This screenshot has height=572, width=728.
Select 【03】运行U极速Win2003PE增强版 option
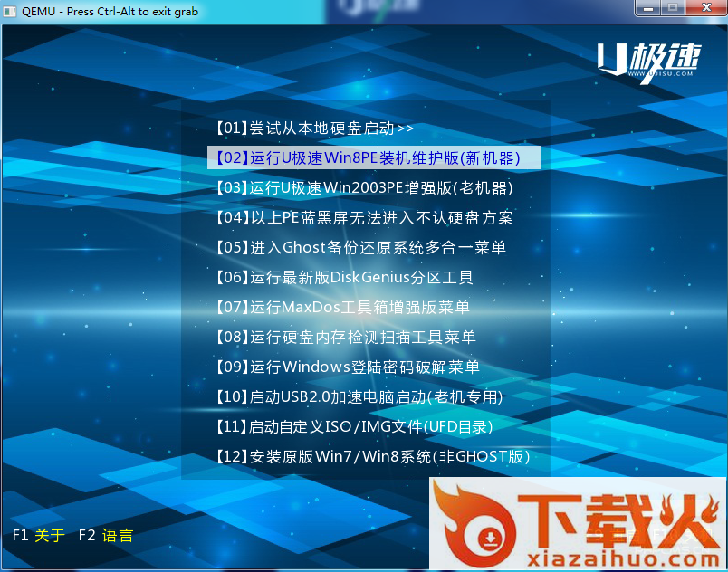pos(365,187)
